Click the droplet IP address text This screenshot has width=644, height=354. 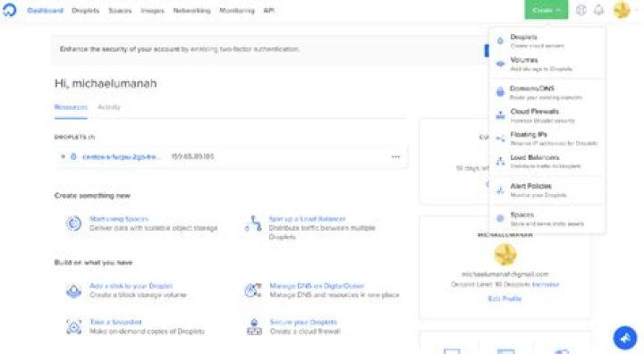pos(192,156)
